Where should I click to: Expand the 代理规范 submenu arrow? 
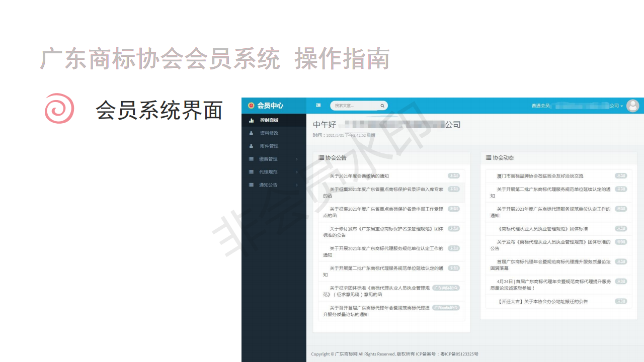coord(297,172)
